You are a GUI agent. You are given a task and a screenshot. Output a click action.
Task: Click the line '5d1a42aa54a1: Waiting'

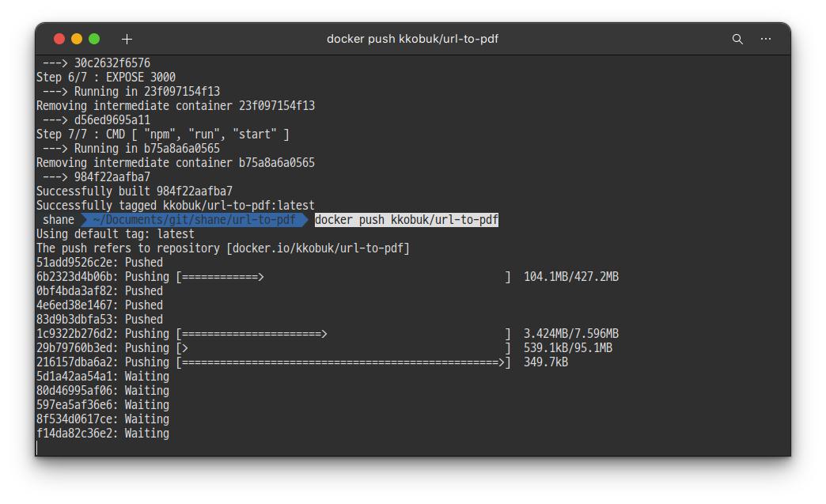(103, 376)
